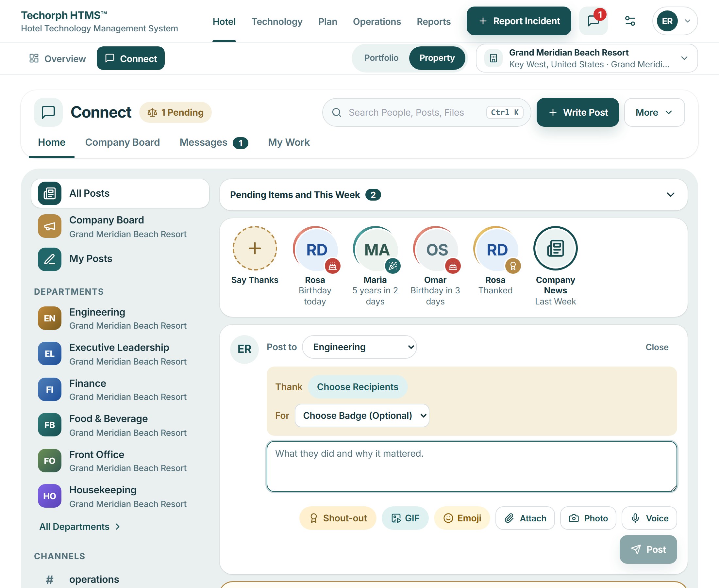
Task: Expand the More dropdown
Action: pyautogui.click(x=654, y=112)
